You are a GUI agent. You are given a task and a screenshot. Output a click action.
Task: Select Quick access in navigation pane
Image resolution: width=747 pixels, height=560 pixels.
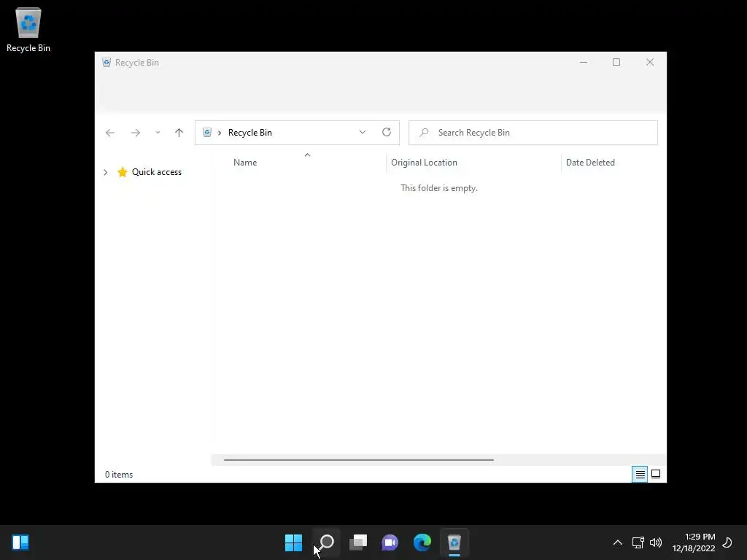(150, 172)
